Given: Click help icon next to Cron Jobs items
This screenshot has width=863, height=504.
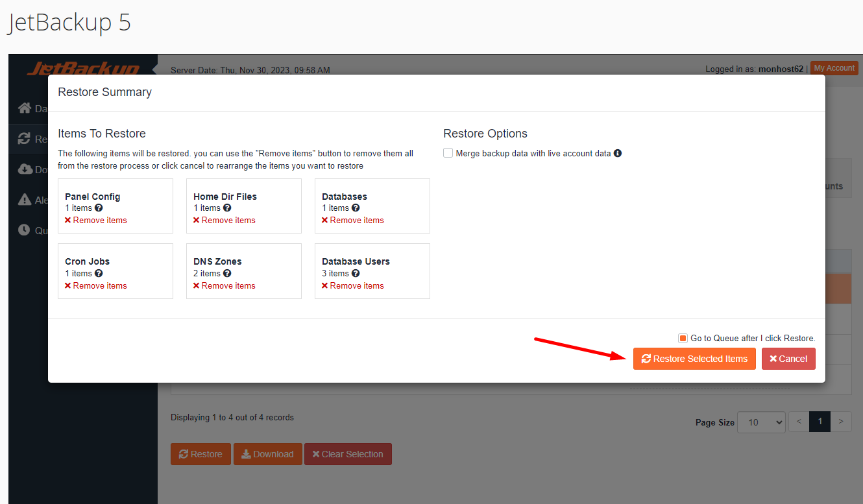Looking at the screenshot, I should click(99, 274).
